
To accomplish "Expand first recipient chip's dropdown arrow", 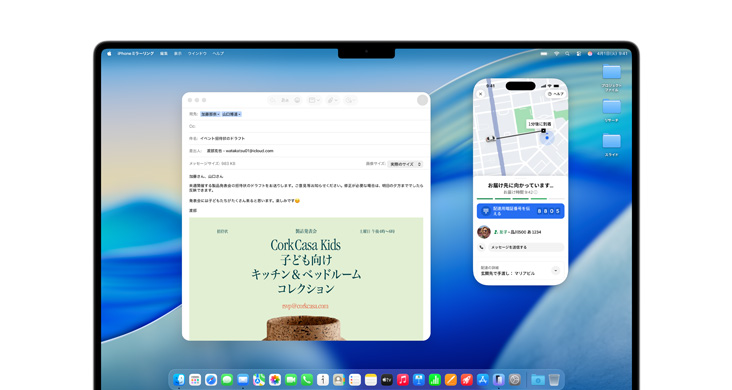I will click(x=218, y=114).
